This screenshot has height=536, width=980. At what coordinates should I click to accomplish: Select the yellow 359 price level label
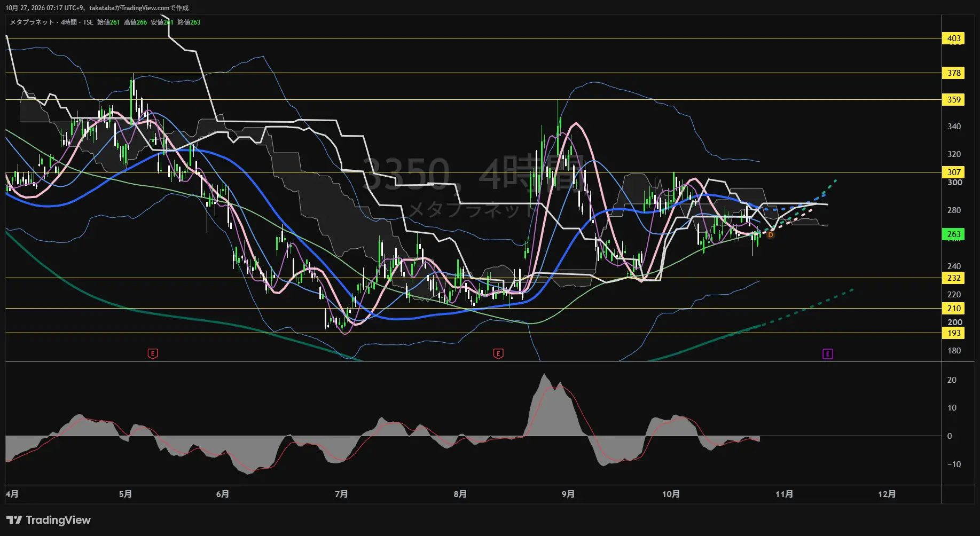click(x=954, y=100)
